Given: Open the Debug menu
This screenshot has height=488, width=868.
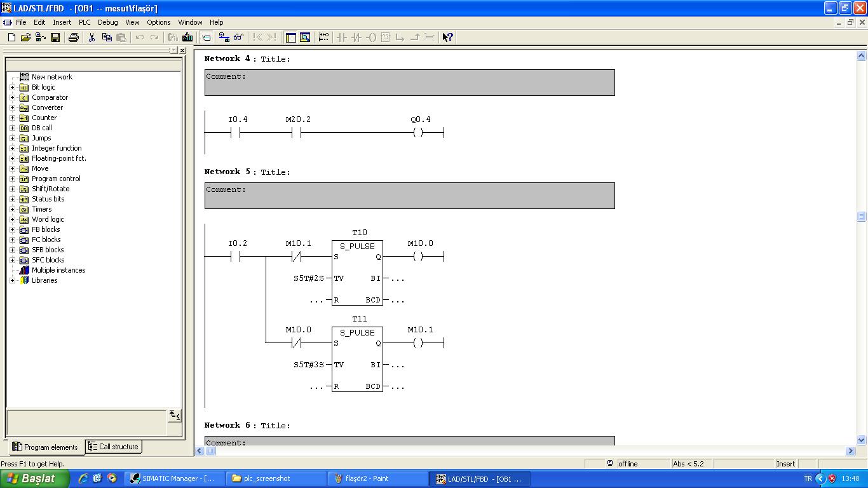Looking at the screenshot, I should [x=107, y=22].
